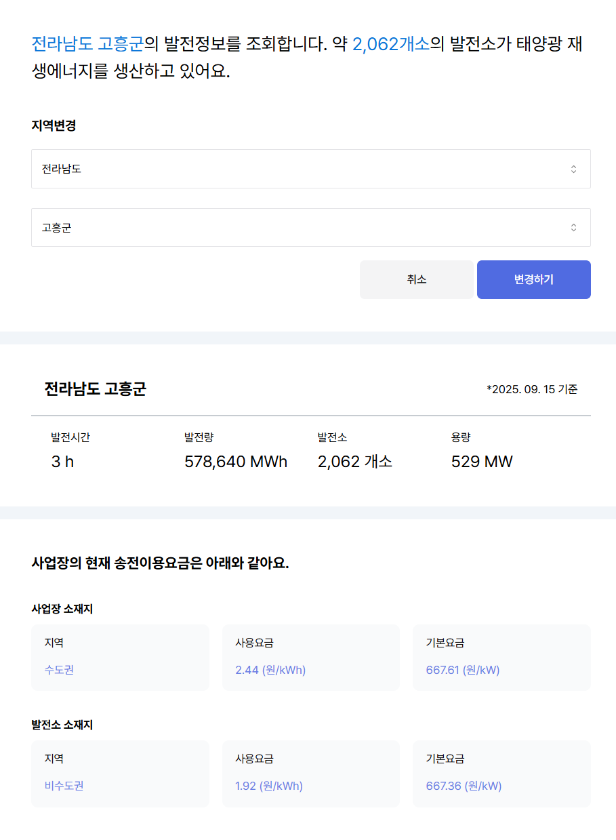The width and height of the screenshot is (616, 840).
Task: Click the 발전량 578,640 MWh statistic
Action: (x=236, y=451)
